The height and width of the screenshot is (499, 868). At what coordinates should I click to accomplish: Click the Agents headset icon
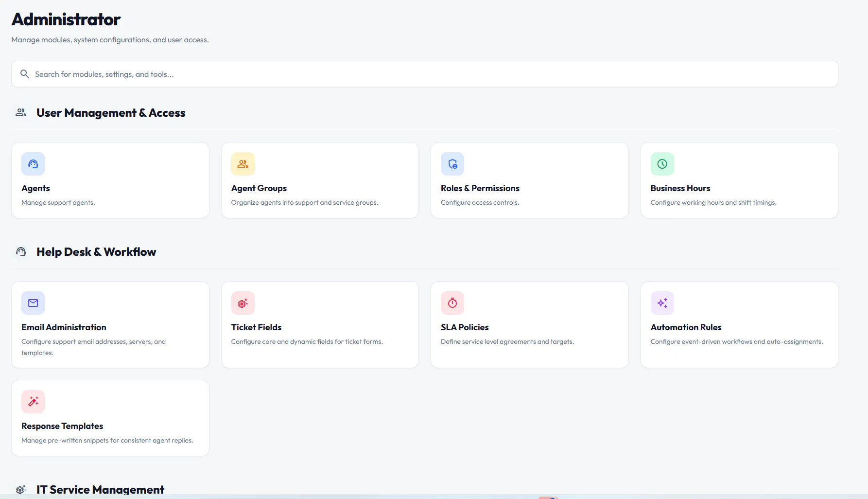tap(33, 164)
